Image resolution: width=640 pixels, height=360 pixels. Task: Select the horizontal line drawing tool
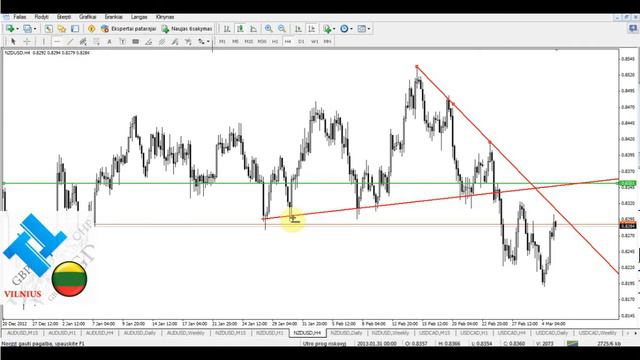pos(57,41)
